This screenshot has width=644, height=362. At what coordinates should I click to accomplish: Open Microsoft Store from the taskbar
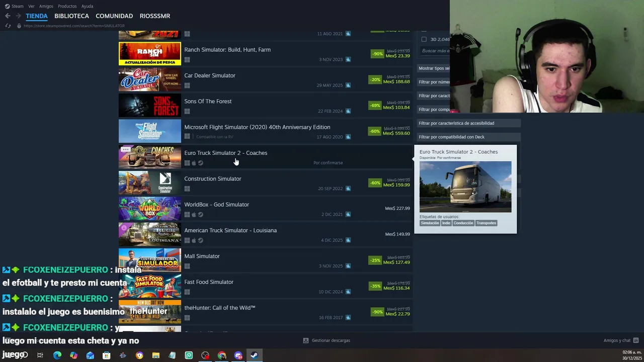(107, 355)
